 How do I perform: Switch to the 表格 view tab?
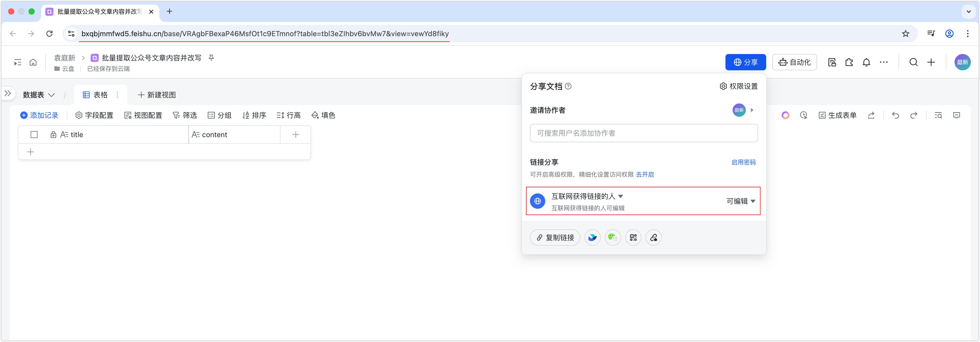[95, 95]
